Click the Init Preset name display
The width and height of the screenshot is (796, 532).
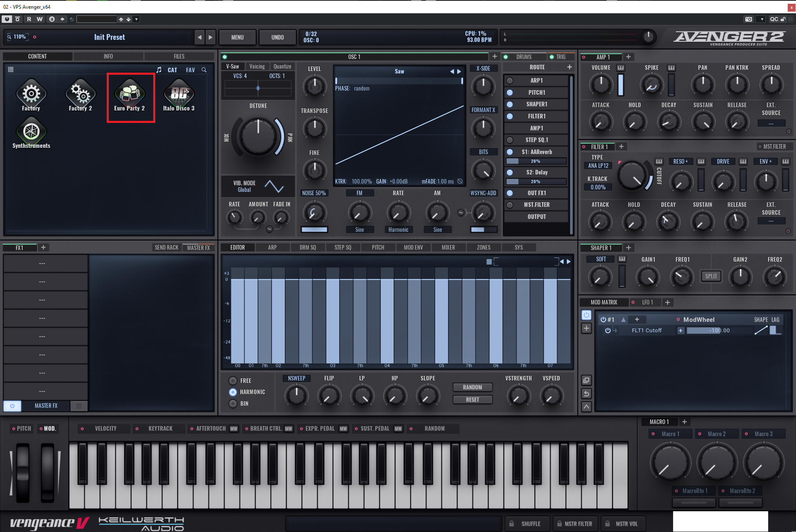(110, 37)
